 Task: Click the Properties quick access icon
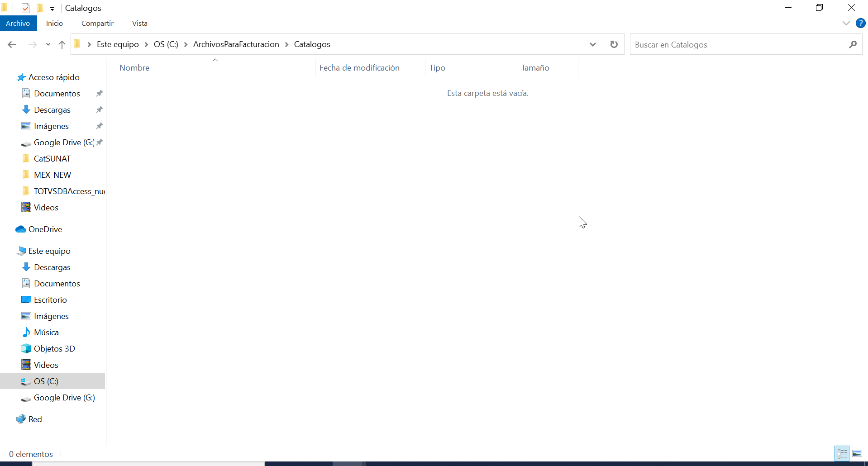click(25, 8)
